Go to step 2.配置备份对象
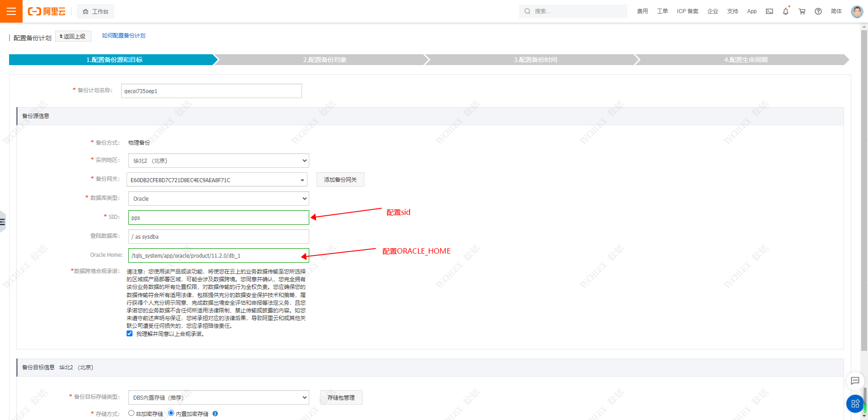The width and height of the screenshot is (868, 420). tap(325, 60)
